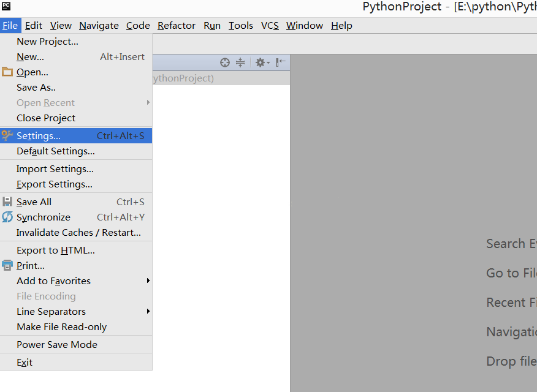Click the scroll-from-source crosshair icon
This screenshot has width=537, height=392.
[x=224, y=62]
